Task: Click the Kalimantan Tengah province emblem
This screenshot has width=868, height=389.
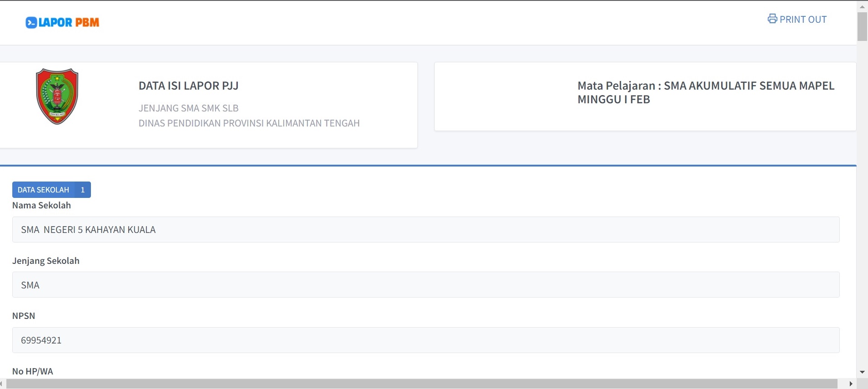Action: pos(57,96)
